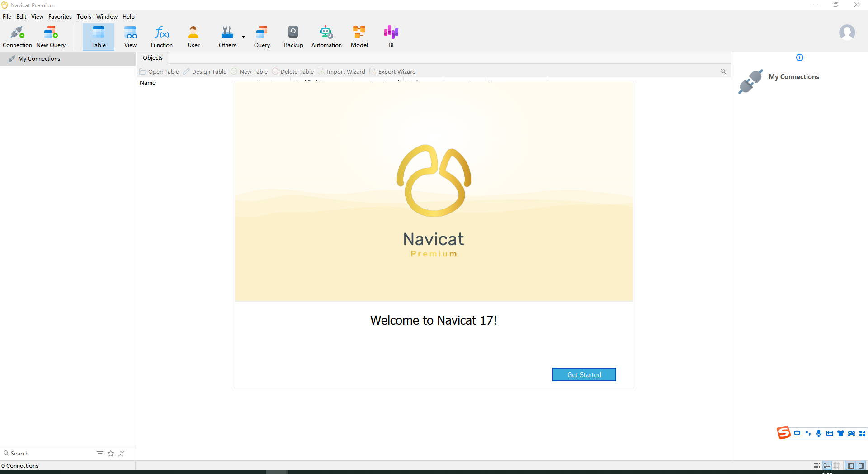Viewport: 868px width, 474px height.
Task: Open the Function objects toolbar icon
Action: 162,37
